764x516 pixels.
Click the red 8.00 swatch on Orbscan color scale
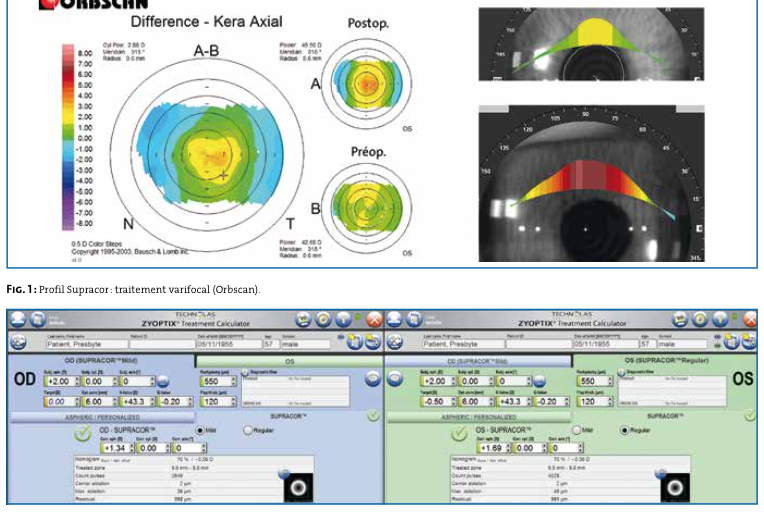point(68,51)
